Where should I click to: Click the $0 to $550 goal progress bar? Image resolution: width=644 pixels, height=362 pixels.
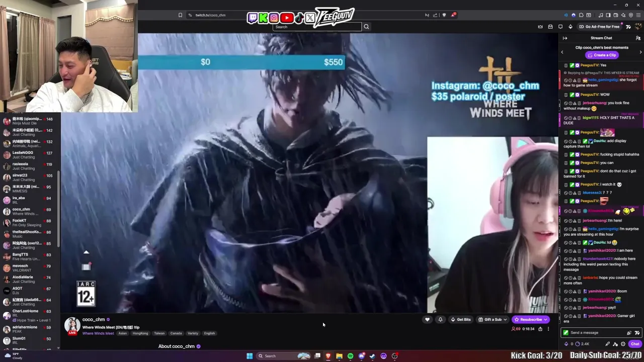242,62
